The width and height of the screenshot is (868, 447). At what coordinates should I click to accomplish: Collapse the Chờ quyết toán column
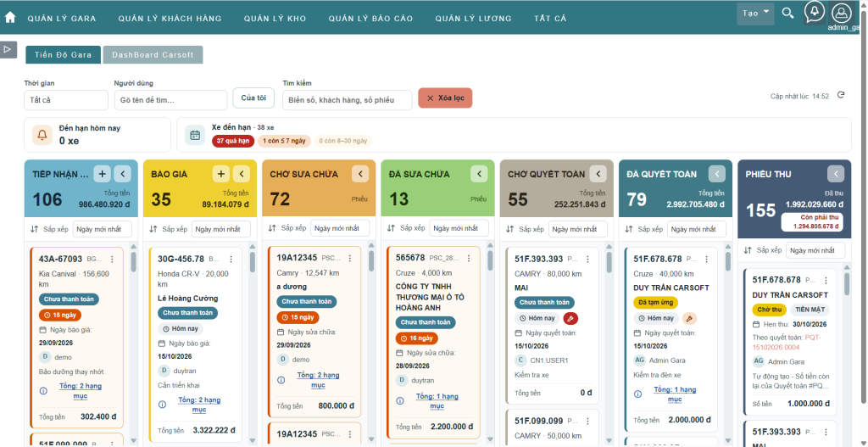(598, 174)
